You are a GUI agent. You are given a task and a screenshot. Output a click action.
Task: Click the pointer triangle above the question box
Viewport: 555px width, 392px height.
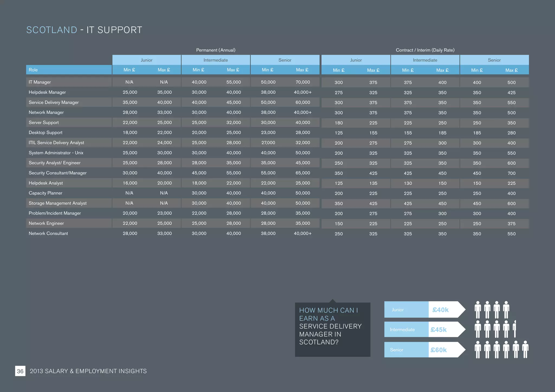click(333, 301)
